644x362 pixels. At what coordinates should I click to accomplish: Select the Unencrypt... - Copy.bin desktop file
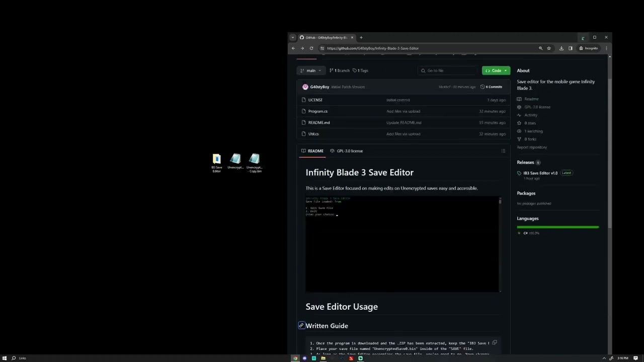click(x=255, y=163)
